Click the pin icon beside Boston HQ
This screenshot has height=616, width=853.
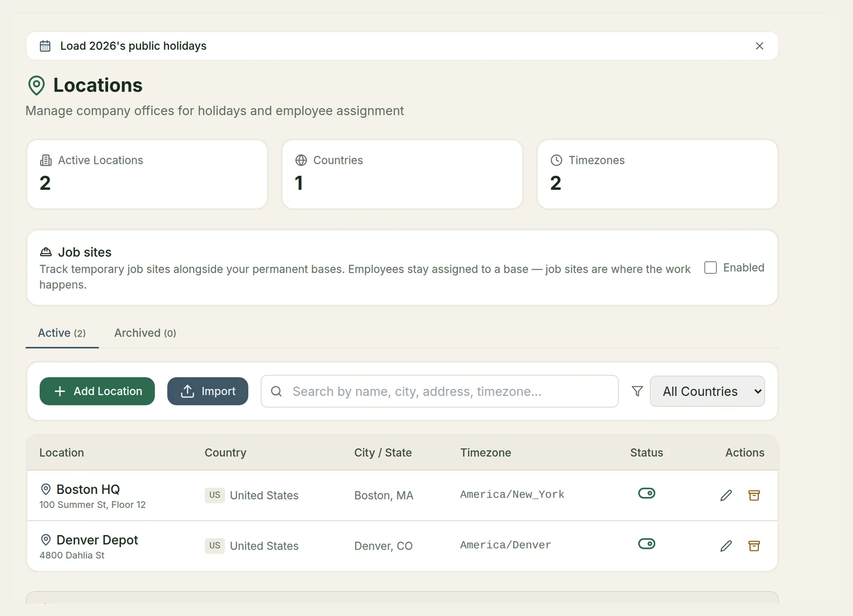[x=46, y=489]
